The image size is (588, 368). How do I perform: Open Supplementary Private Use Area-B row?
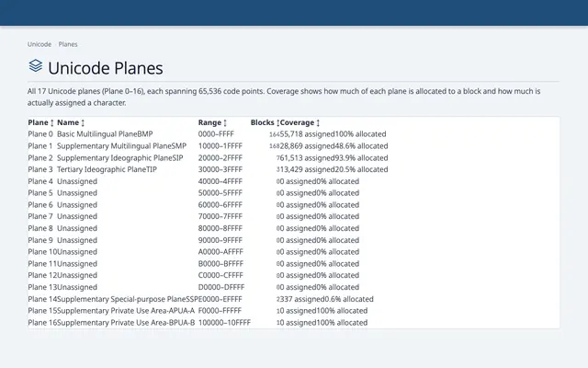coord(294,323)
